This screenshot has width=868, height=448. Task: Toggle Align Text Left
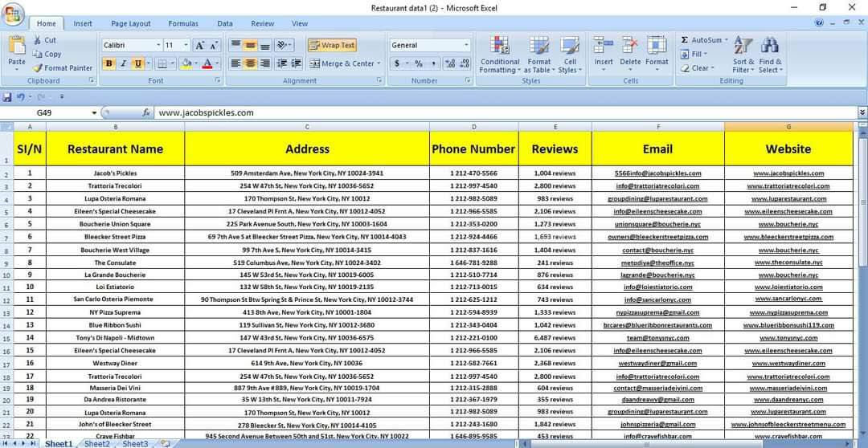click(235, 63)
